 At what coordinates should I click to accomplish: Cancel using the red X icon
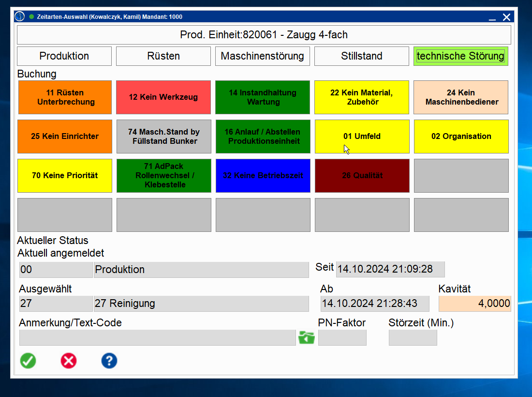click(69, 361)
